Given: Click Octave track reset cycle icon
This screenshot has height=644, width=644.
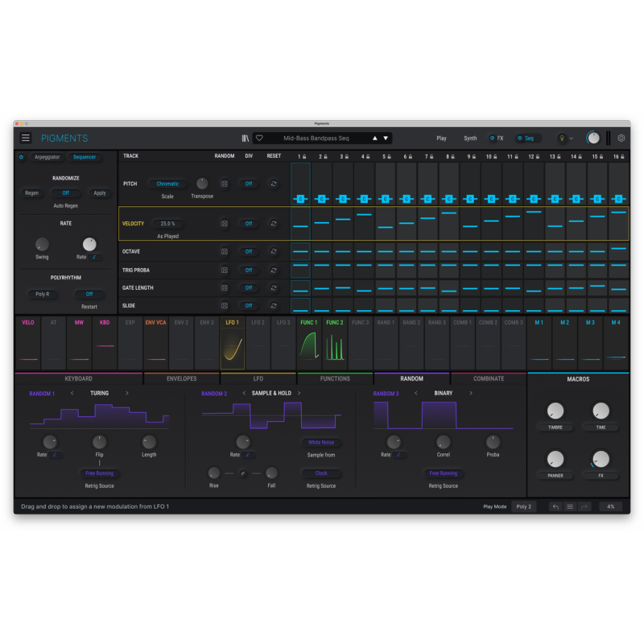Looking at the screenshot, I should tap(274, 251).
